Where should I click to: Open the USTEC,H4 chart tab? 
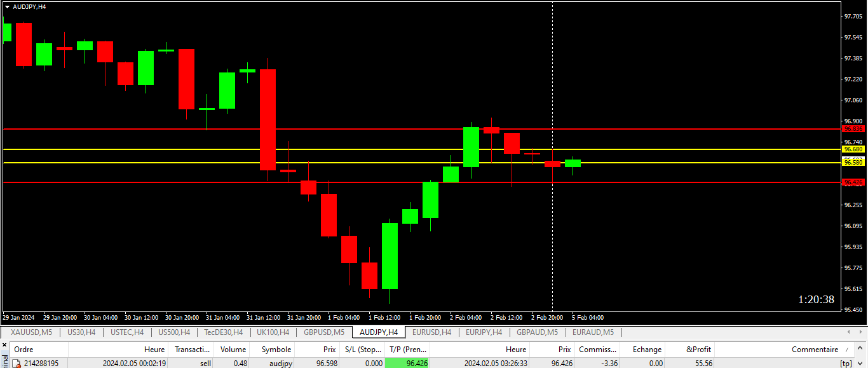pos(127,332)
